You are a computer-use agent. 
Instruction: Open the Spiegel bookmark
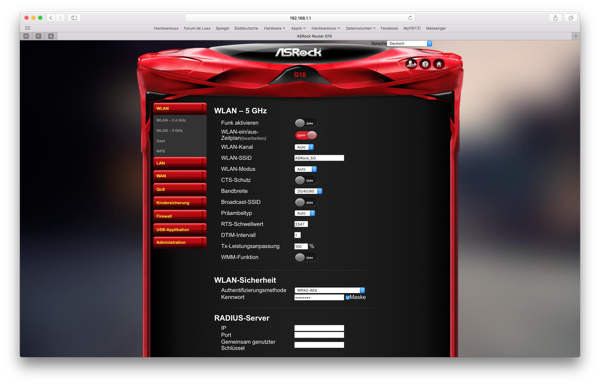coord(222,28)
